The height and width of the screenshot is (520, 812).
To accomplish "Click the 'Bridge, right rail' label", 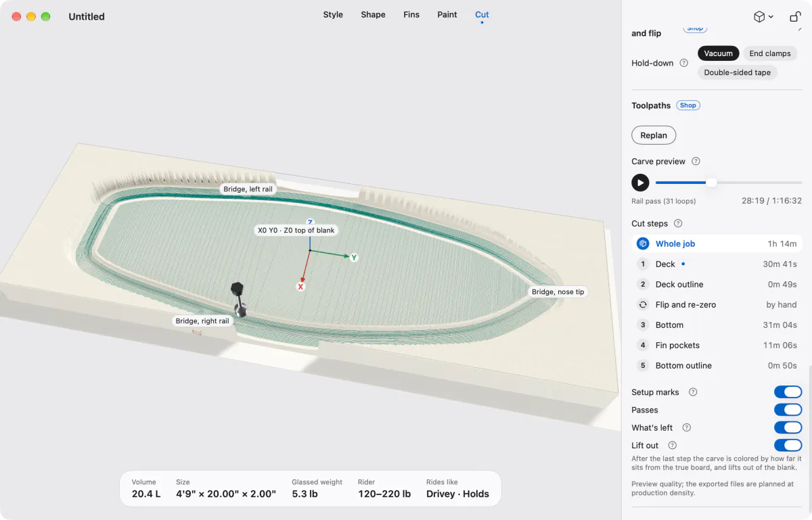I will (x=202, y=321).
